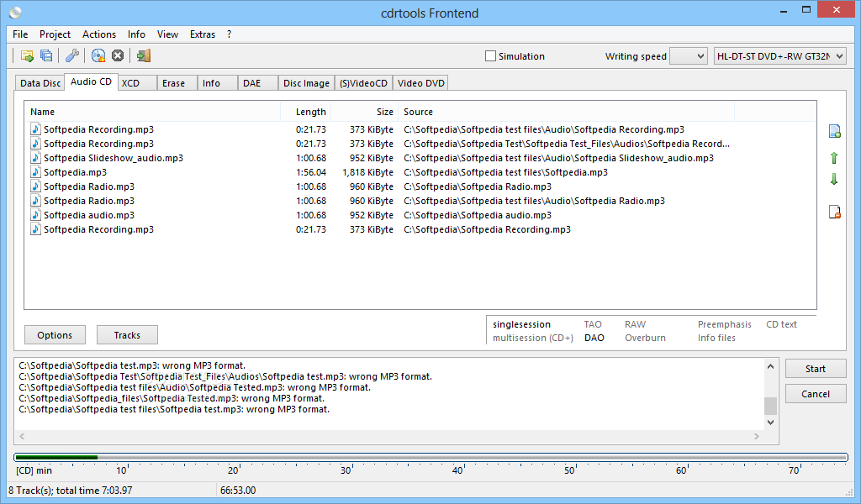The height and width of the screenshot is (504, 861).
Task: Click the log pane scroll down arrow
Action: [770, 423]
